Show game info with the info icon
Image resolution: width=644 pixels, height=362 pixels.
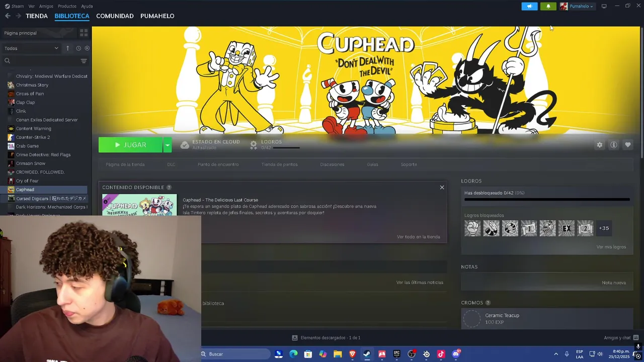613,145
